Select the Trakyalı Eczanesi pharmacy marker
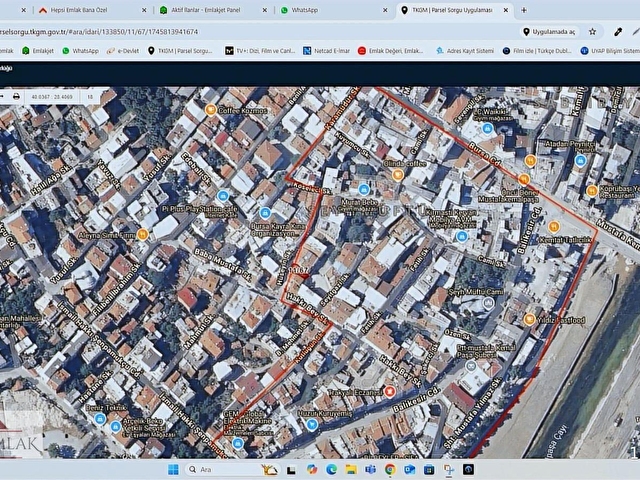640x480 pixels. pyautogui.click(x=390, y=391)
